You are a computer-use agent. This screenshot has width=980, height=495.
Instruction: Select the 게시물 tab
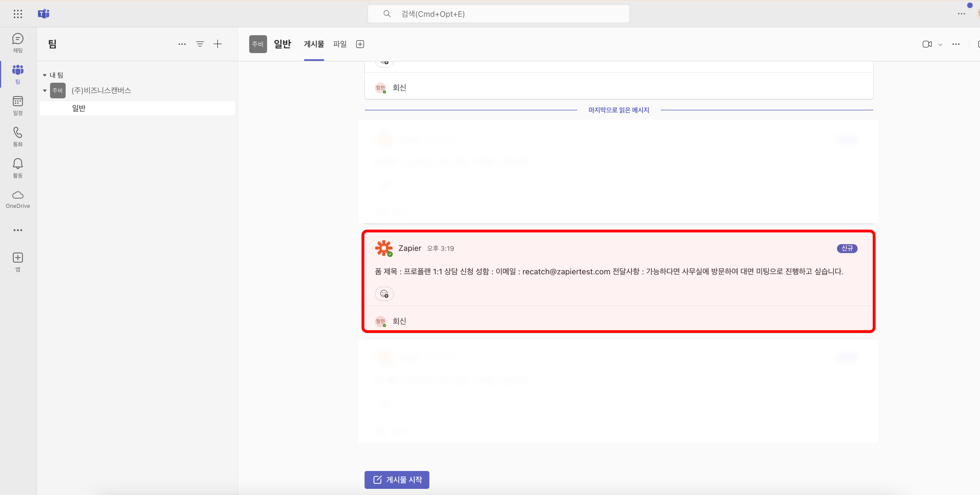tap(313, 44)
